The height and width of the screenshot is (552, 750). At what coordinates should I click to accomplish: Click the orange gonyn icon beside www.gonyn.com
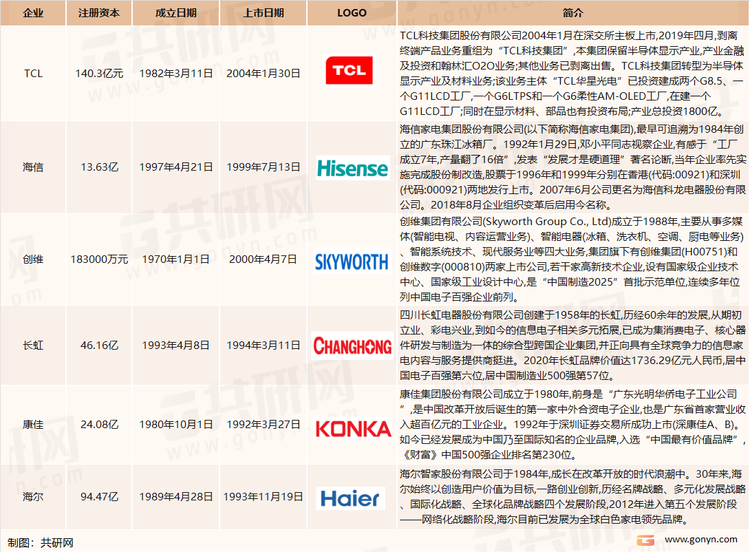(x=646, y=541)
